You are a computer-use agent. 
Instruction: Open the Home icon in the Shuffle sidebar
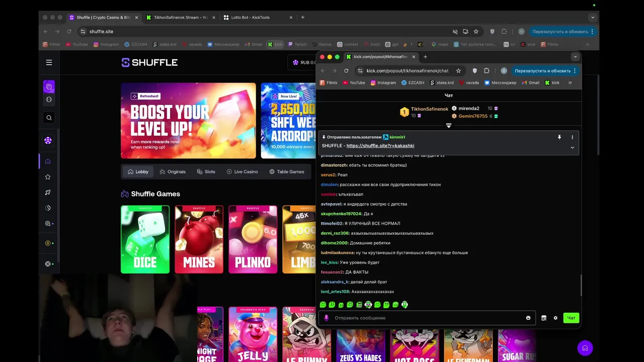tap(48, 161)
